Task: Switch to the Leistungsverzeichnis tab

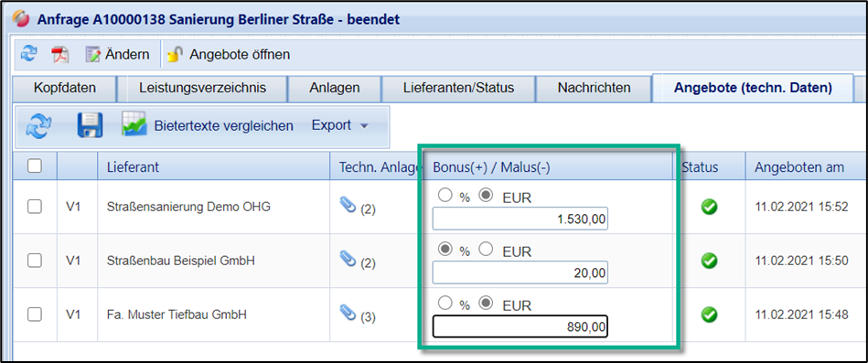Action: tap(203, 88)
